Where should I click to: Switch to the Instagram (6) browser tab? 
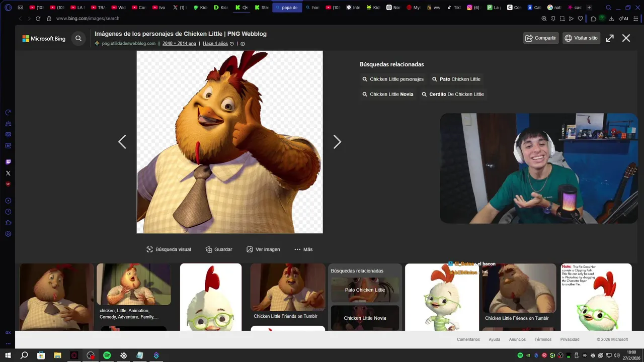[473, 8]
